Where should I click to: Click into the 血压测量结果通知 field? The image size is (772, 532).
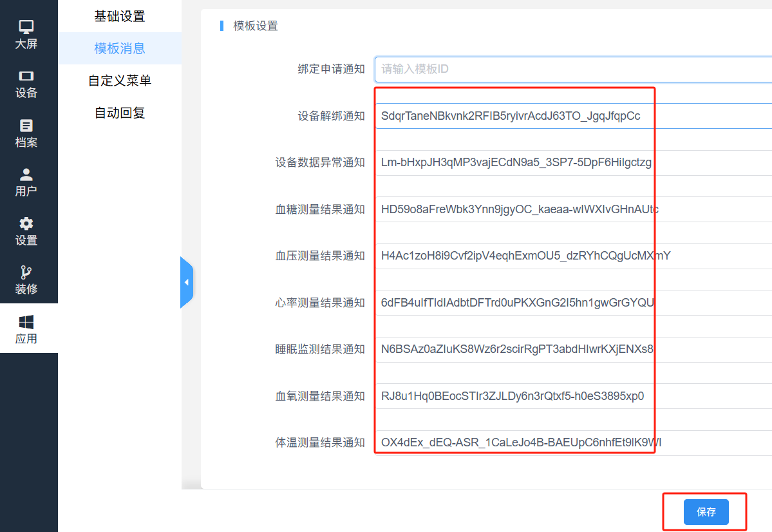point(573,256)
